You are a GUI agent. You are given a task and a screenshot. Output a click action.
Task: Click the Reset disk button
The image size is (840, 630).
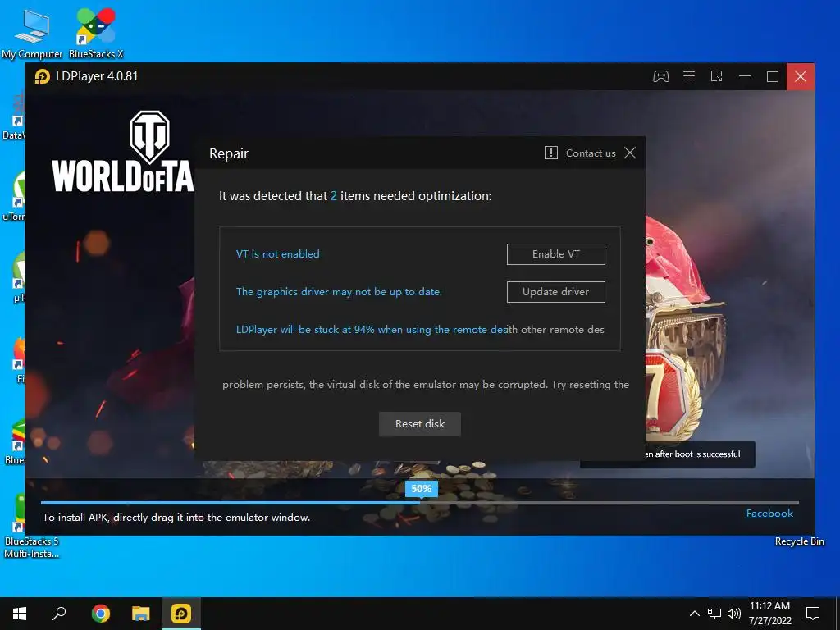point(419,424)
